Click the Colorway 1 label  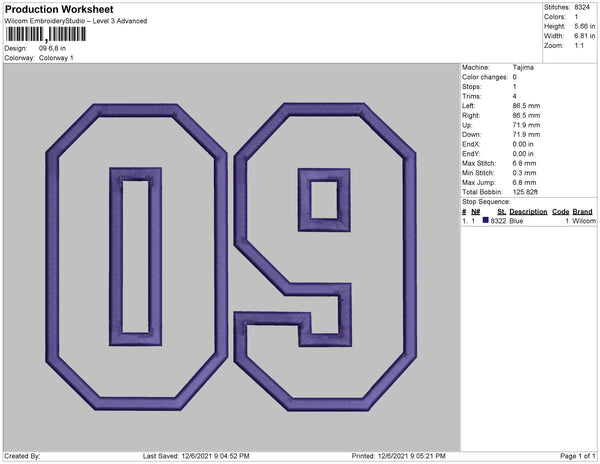pyautogui.click(x=56, y=58)
